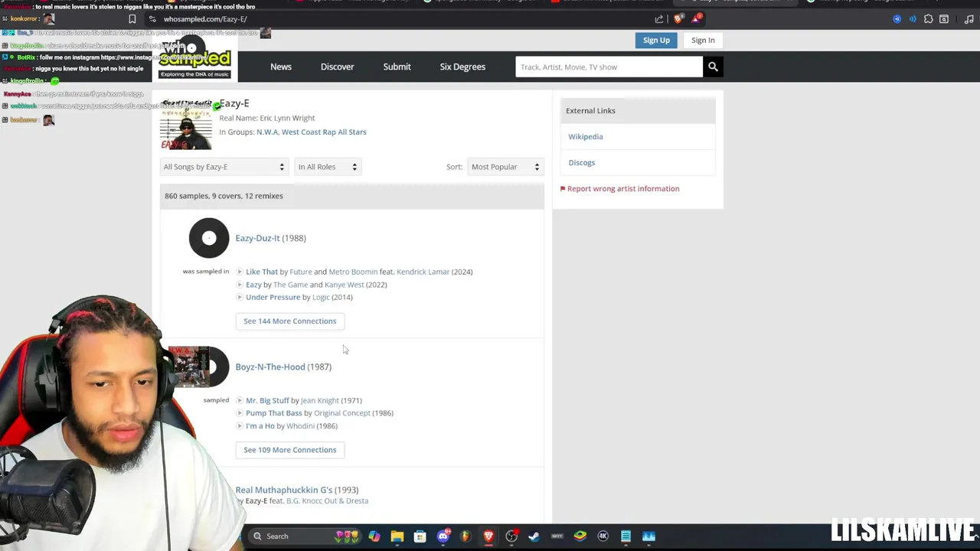Image resolution: width=980 pixels, height=551 pixels.
Task: Play the 'I'm a Ho' preview icon
Action: (x=240, y=425)
